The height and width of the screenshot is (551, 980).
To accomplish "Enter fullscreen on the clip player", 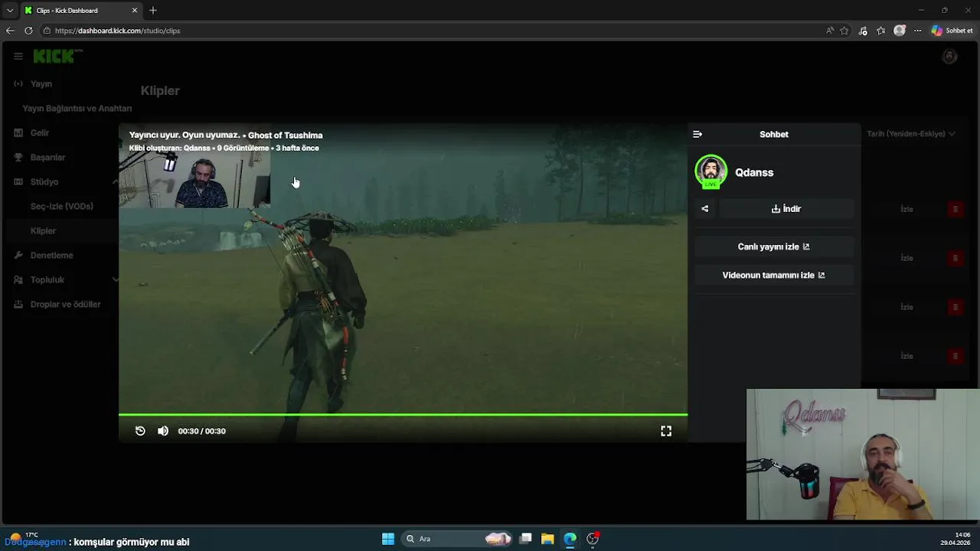I will [x=666, y=431].
